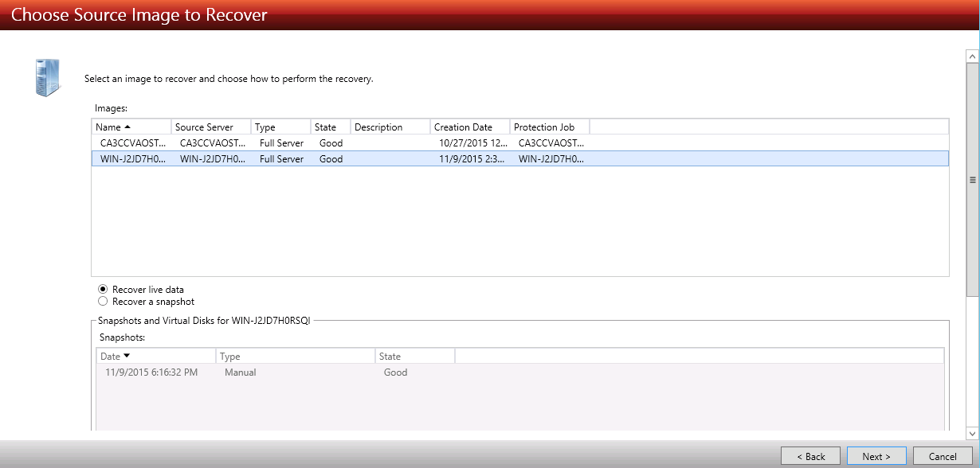
Task: Sort snapshots by the State column header
Action: pos(415,357)
